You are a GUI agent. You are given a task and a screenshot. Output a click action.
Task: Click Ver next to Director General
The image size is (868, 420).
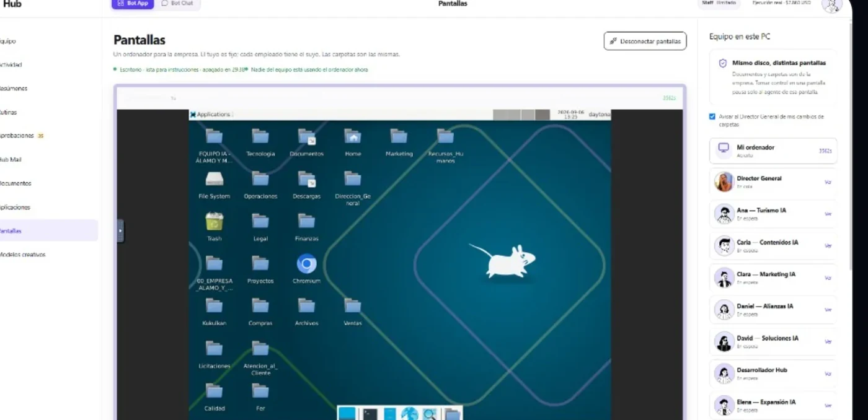click(x=828, y=182)
